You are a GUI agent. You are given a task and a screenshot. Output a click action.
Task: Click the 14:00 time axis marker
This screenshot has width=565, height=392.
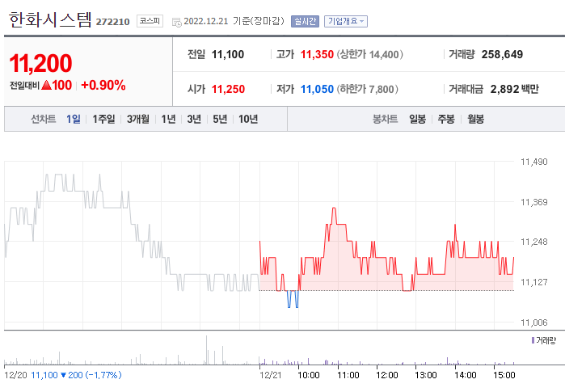pos(466,375)
